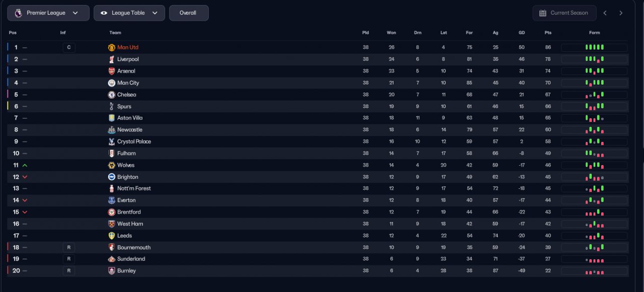Sort table by Pts column header

(548, 33)
